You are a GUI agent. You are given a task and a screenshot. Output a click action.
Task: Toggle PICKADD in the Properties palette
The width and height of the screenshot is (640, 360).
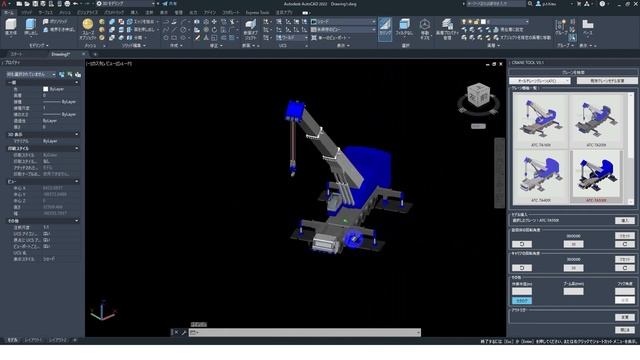pyautogui.click(x=62, y=75)
